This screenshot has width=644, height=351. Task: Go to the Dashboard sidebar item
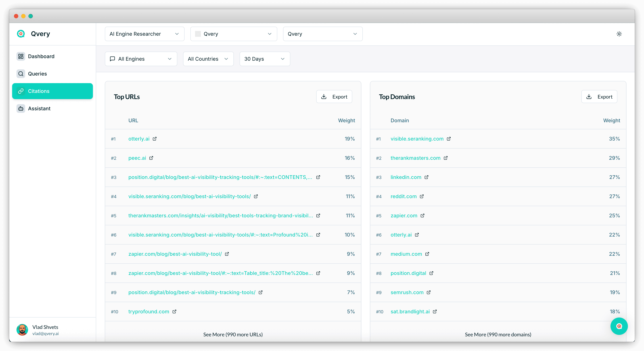click(41, 56)
